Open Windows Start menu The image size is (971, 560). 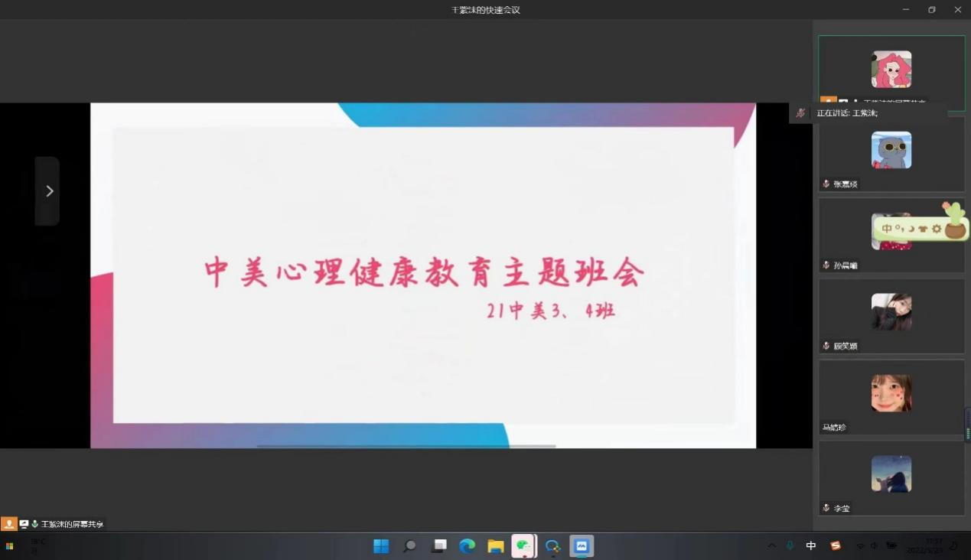tap(381, 546)
